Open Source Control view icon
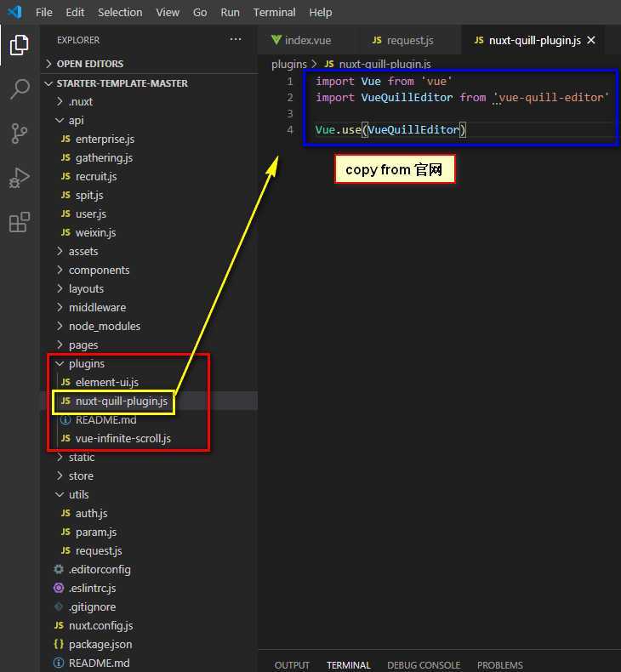The image size is (621, 672). click(20, 134)
